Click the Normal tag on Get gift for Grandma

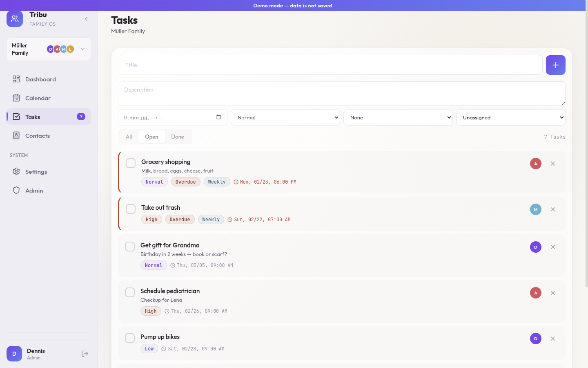click(x=154, y=265)
